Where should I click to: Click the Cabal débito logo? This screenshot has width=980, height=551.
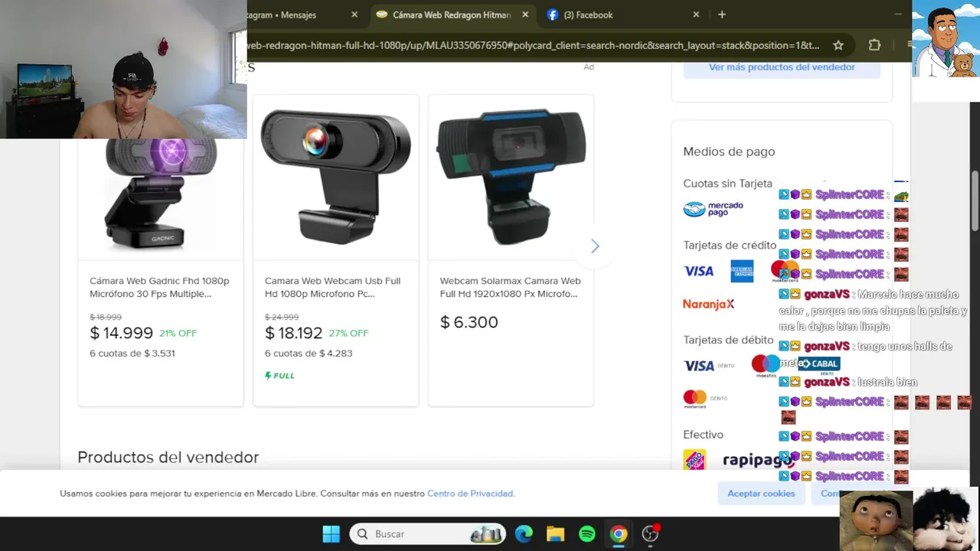(818, 364)
